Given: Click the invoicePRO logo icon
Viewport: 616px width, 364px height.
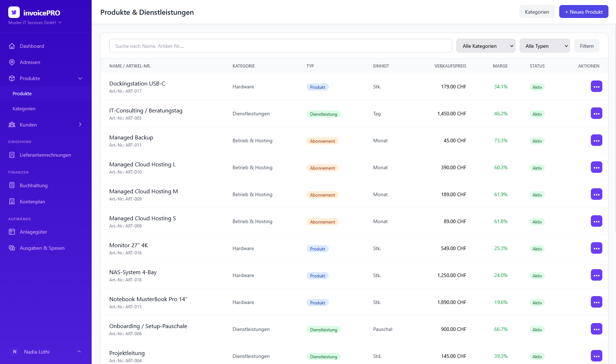Looking at the screenshot, I should coord(14,12).
